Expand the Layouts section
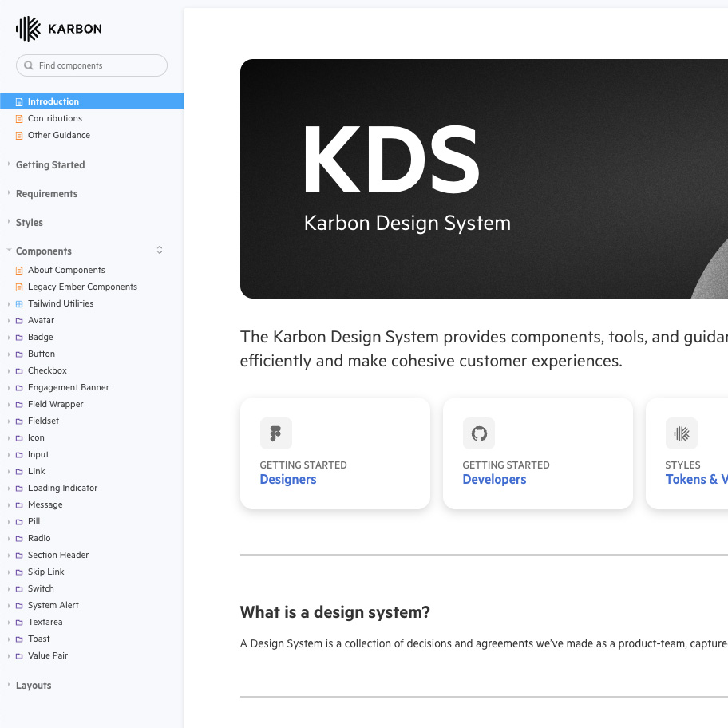The height and width of the screenshot is (728, 728). coord(33,686)
